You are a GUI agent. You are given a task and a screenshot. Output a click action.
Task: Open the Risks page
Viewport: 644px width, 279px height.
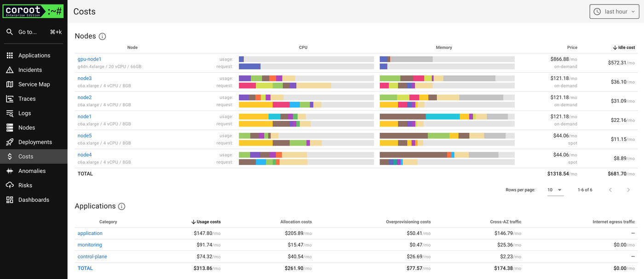25,185
